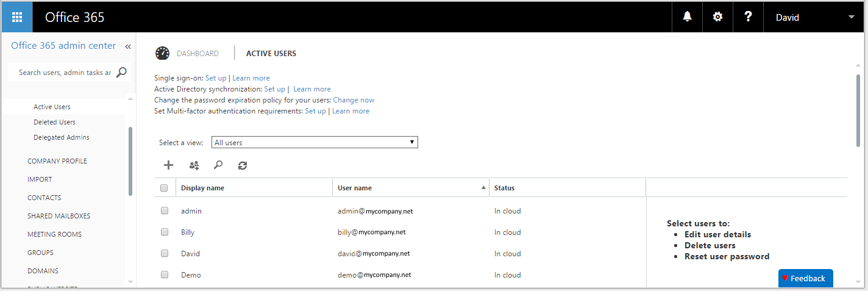Click the search magnifier in the sidebar
Viewport: 868px width, 291px height.
121,72
